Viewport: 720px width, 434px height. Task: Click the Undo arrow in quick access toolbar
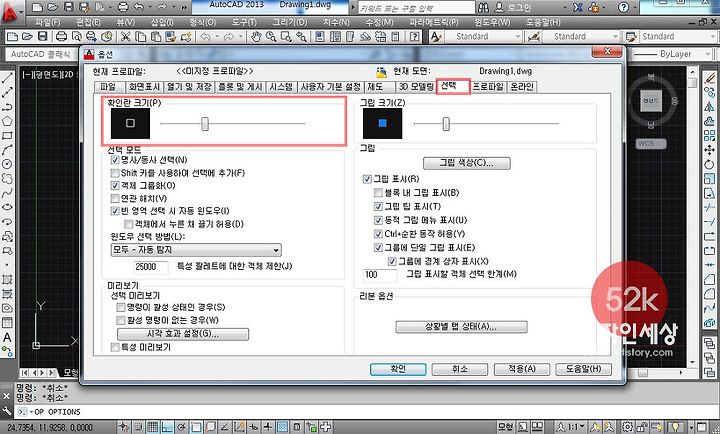[x=139, y=7]
